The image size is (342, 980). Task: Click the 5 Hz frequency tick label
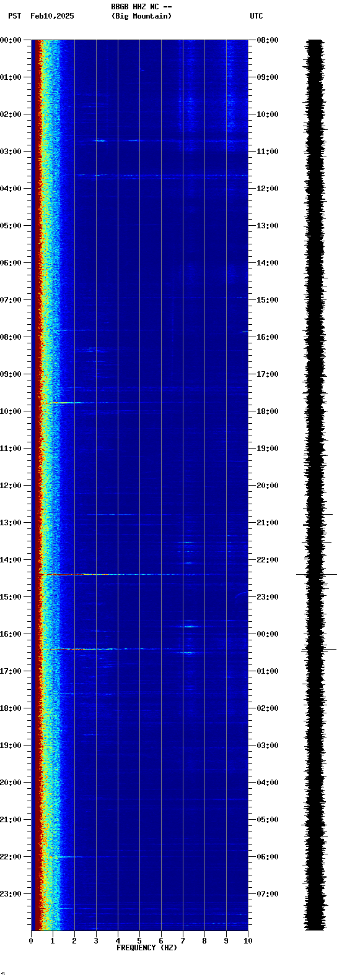point(139,941)
